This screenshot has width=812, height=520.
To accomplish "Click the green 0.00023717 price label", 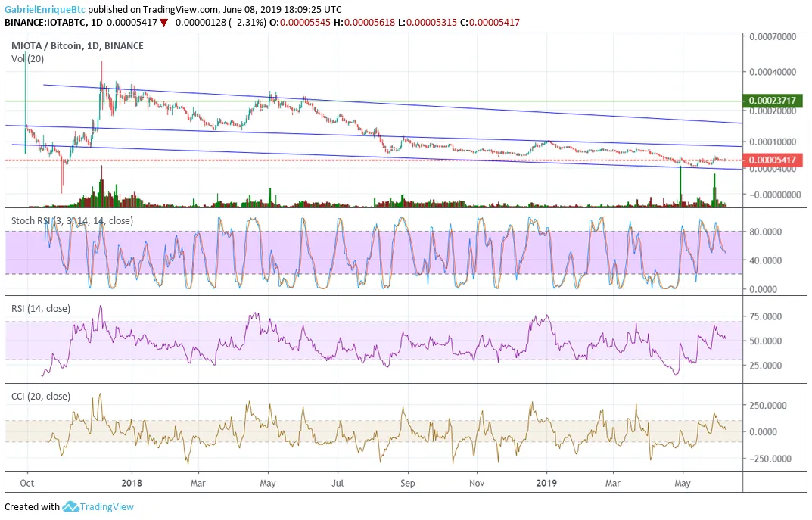I will pos(772,101).
